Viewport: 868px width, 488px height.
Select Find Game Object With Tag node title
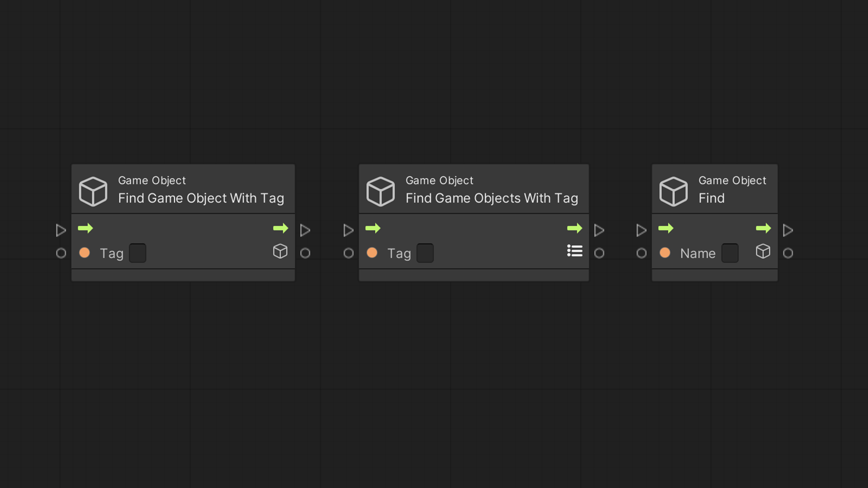[201, 197]
